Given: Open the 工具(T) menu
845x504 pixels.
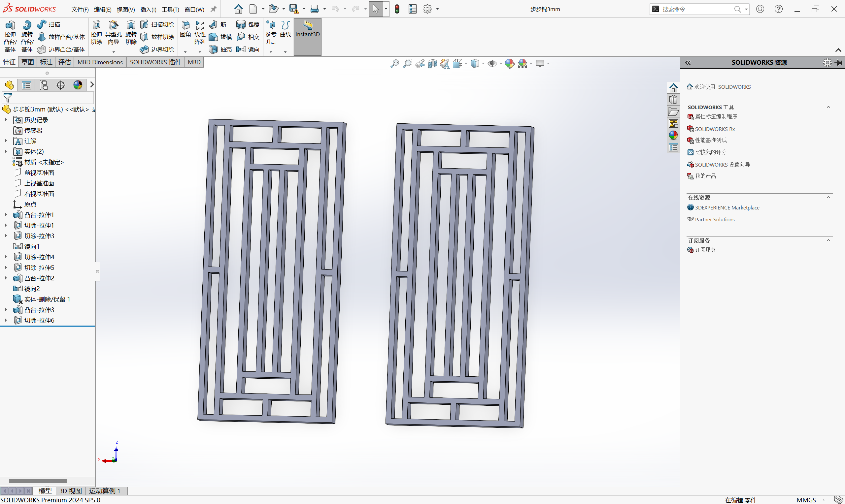Looking at the screenshot, I should [170, 10].
